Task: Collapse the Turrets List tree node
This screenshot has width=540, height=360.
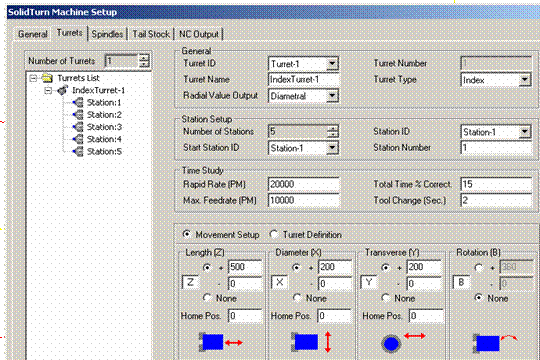Action: coord(33,78)
